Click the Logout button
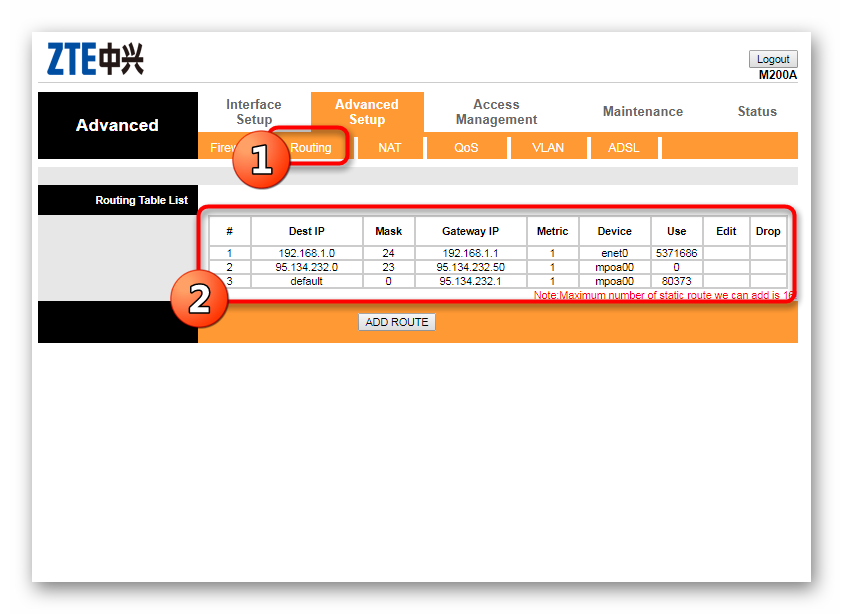 click(x=773, y=59)
